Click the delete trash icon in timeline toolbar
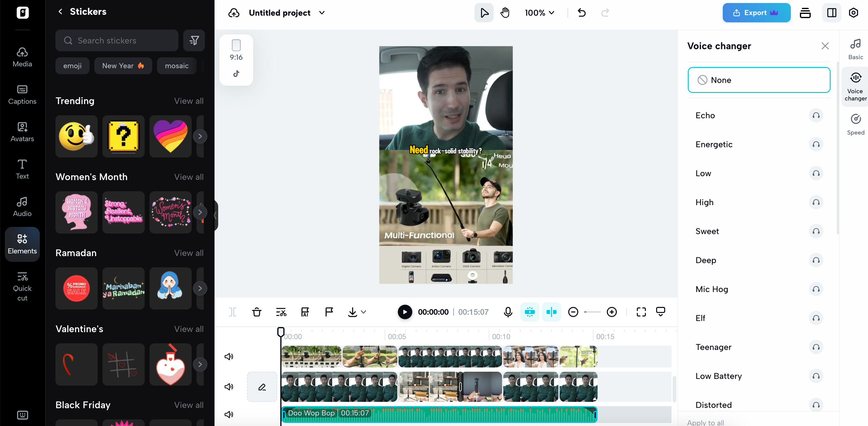 click(256, 312)
